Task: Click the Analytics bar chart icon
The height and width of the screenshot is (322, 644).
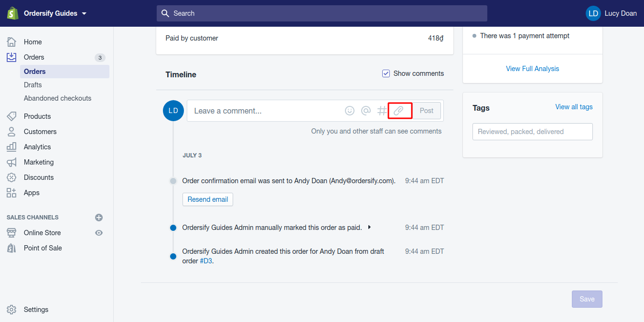Action: 11,147
